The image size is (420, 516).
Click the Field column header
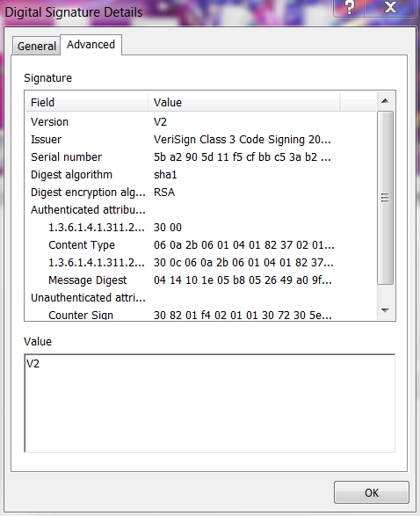pos(86,102)
